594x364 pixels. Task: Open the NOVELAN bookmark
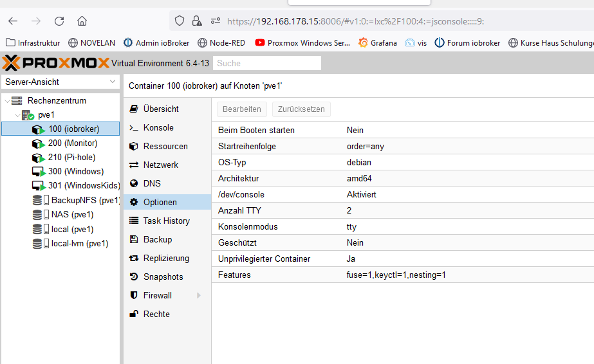pos(91,42)
